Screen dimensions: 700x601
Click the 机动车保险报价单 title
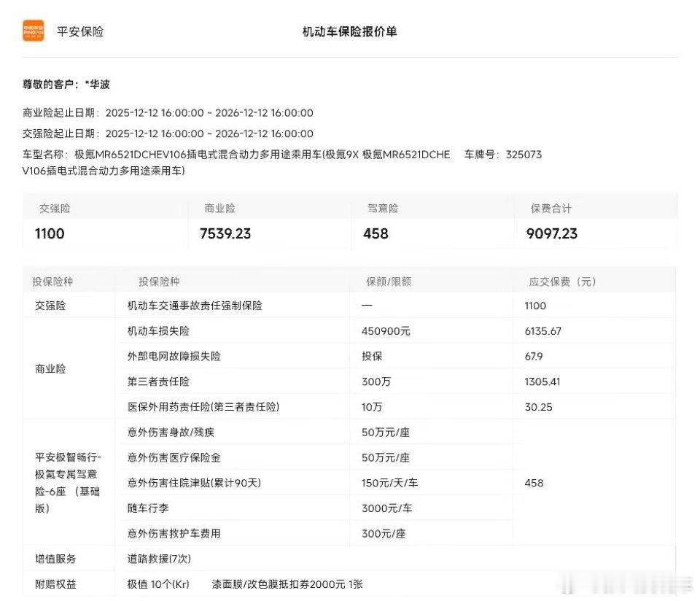(349, 31)
